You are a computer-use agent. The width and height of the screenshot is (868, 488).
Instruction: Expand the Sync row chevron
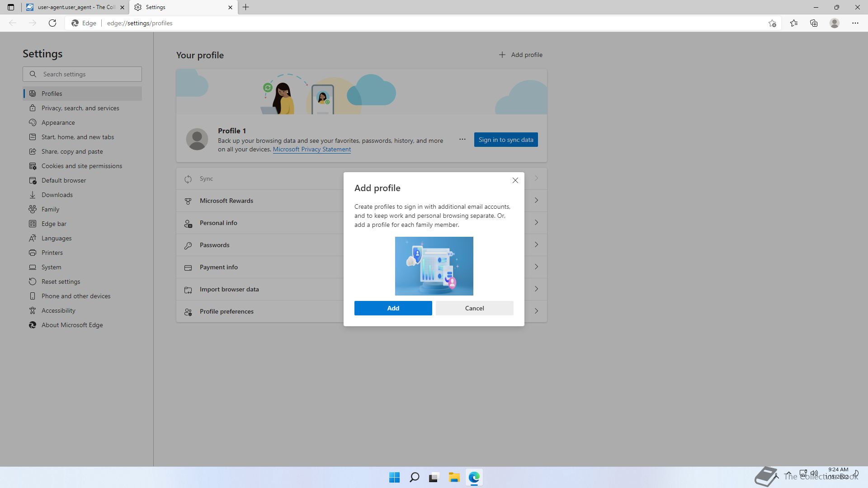pyautogui.click(x=536, y=178)
